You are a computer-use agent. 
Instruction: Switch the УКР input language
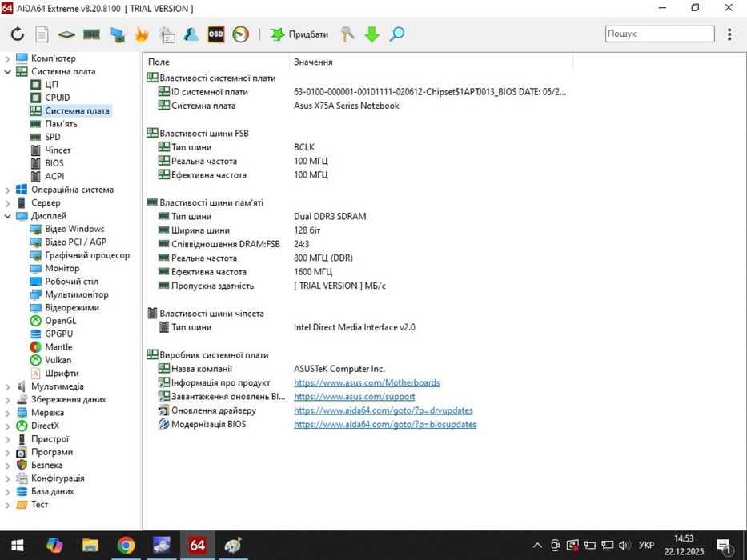click(x=646, y=546)
